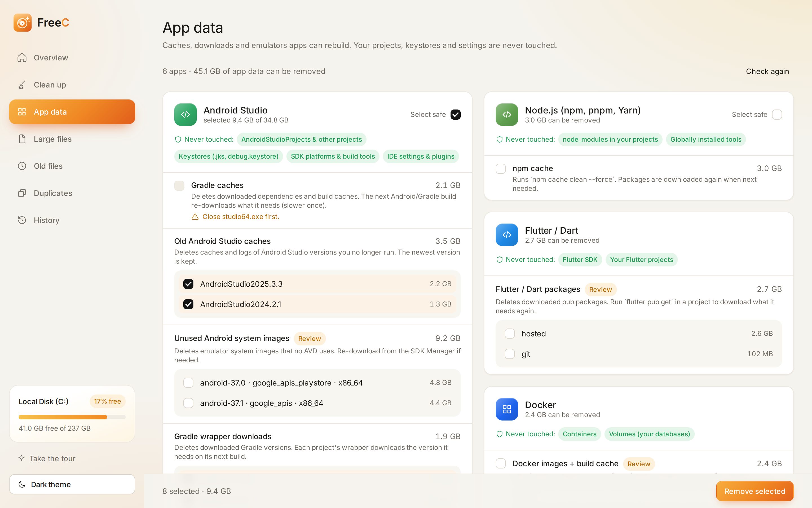Switch to Dark theme
Screen dimensions: 812x508
pos(72,485)
